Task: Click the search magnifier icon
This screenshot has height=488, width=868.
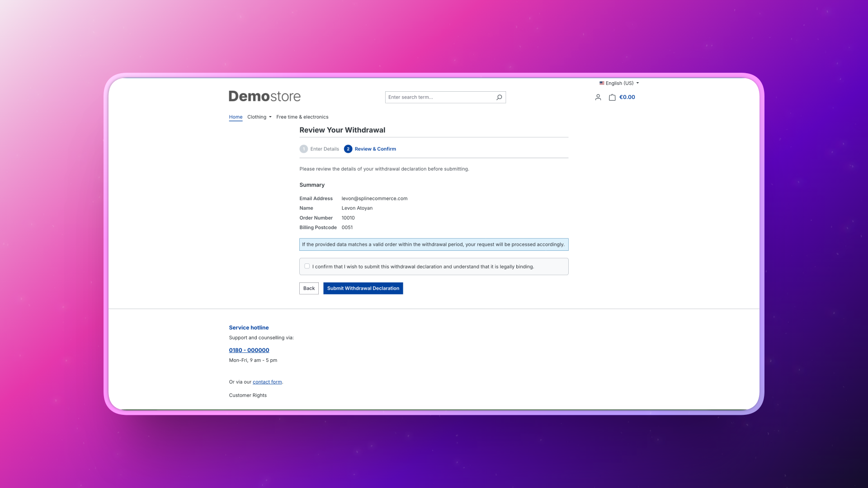Action: click(x=499, y=97)
